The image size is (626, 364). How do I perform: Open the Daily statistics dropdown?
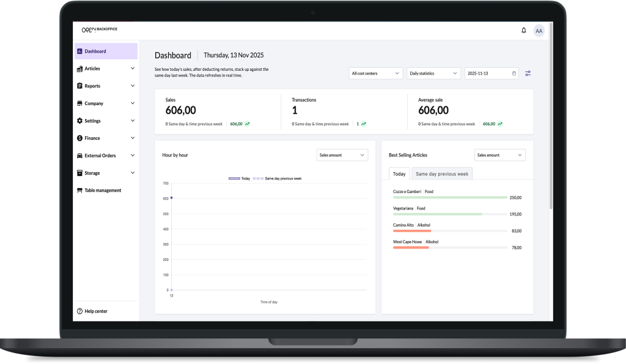click(x=433, y=73)
